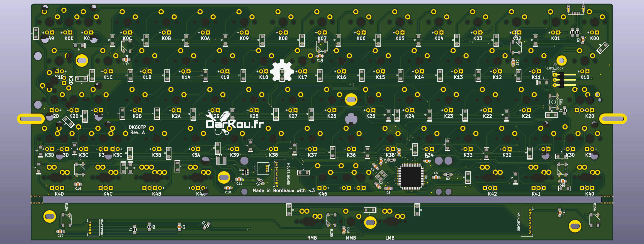Click the K20 key label
Screen dimensions: 644x244
click(x=590, y=116)
